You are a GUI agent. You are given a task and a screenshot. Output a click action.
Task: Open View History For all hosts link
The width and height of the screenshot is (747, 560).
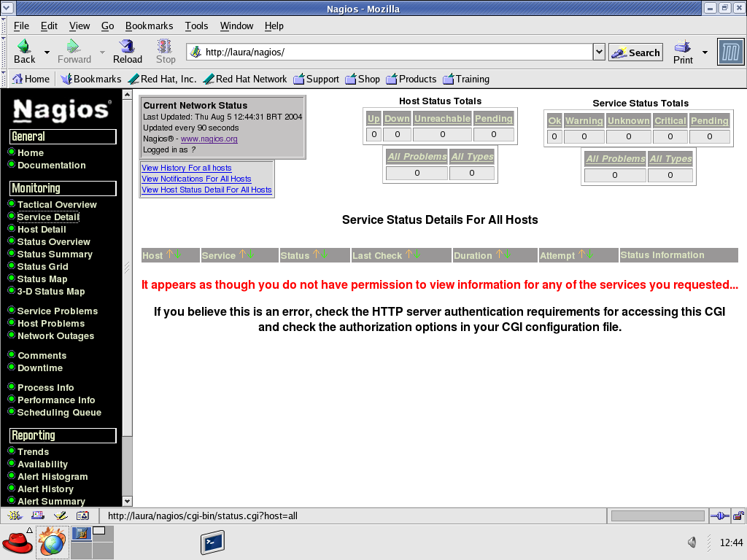[186, 168]
